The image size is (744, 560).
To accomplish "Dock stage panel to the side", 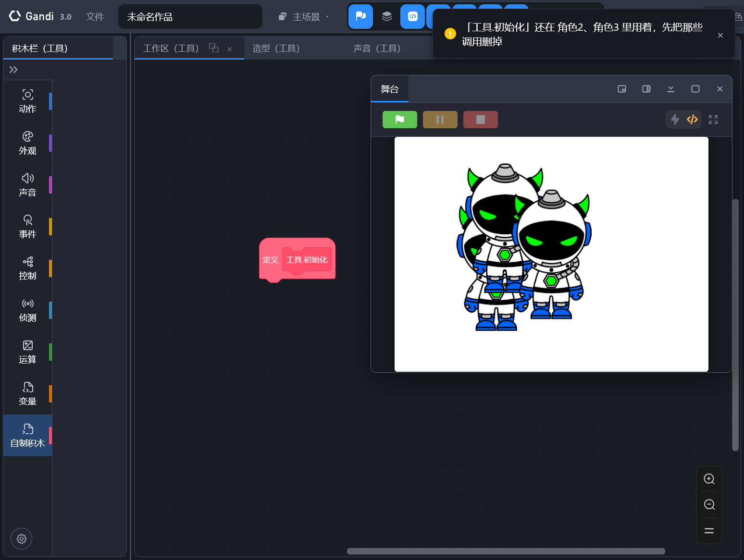I will [x=646, y=89].
